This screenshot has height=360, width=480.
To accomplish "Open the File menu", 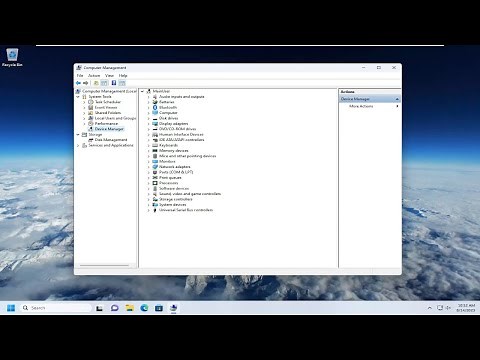I will coord(80,76).
